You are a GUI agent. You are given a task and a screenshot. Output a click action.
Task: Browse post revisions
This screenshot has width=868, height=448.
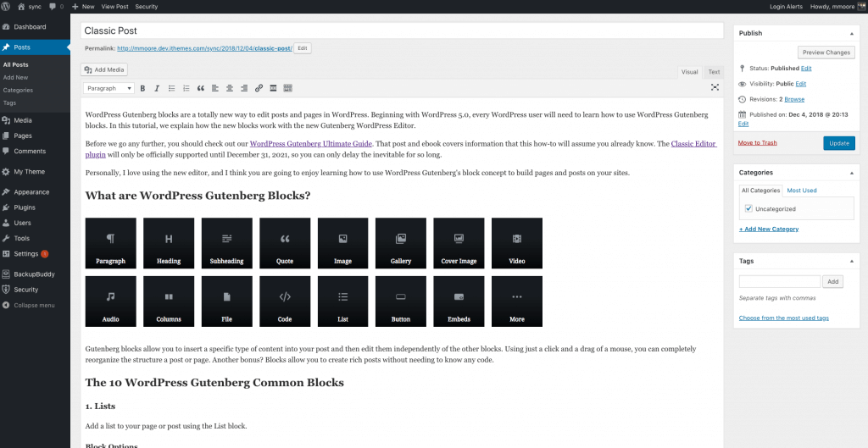click(x=794, y=99)
